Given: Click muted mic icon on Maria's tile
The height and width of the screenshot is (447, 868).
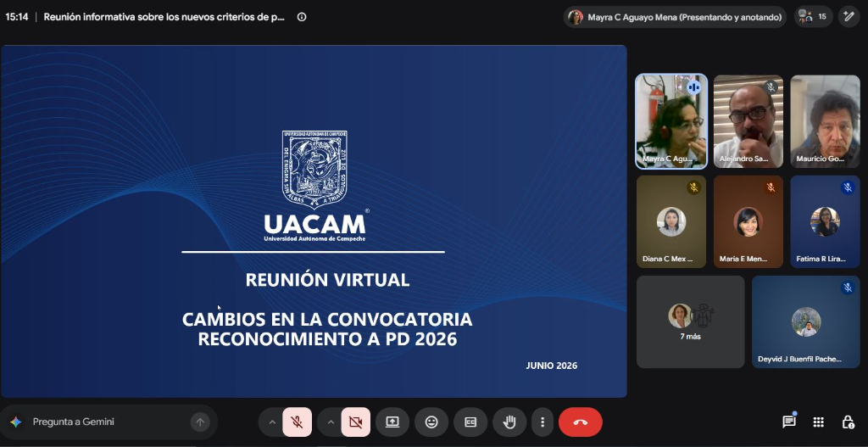Looking at the screenshot, I should click(770, 187).
